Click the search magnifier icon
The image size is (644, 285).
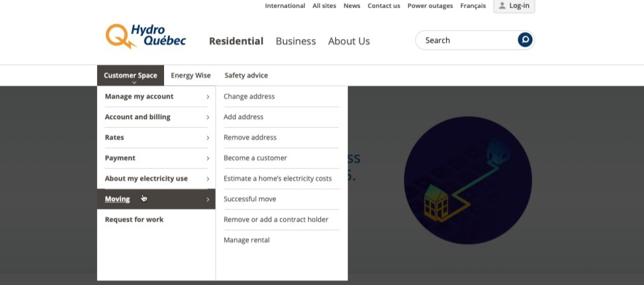(525, 40)
